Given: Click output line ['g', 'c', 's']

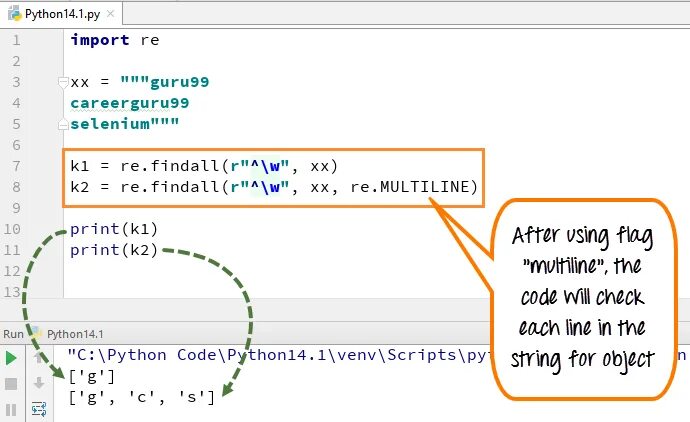Looking at the screenshot, I should click(142, 397).
